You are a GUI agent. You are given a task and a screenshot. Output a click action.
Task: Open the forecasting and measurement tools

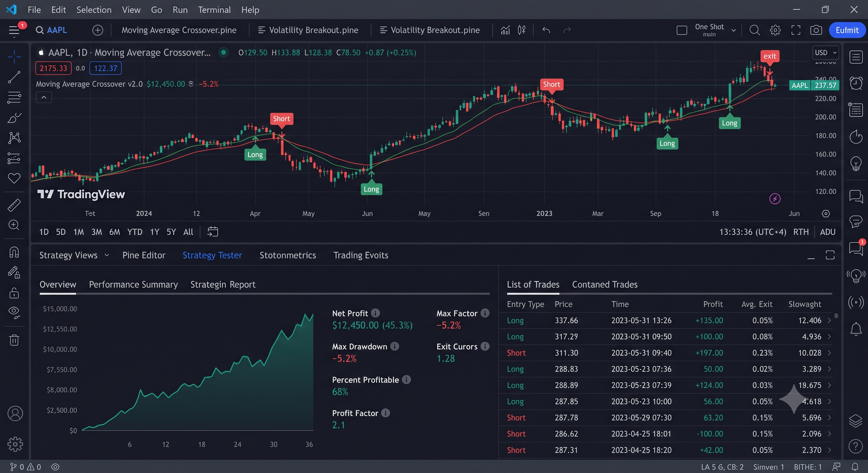coord(14,158)
